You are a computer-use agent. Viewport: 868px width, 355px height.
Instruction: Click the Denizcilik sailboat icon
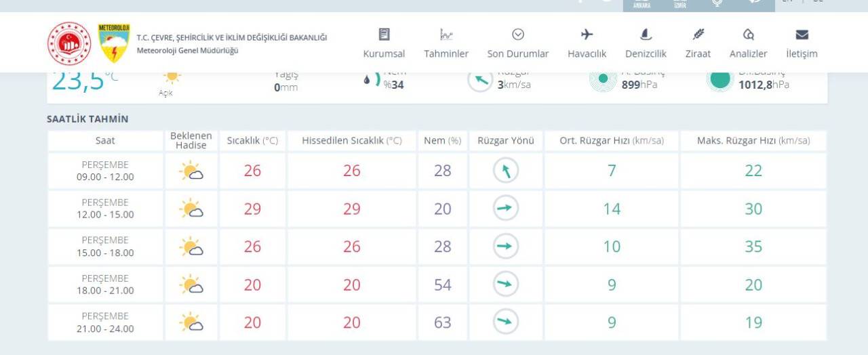(646, 35)
